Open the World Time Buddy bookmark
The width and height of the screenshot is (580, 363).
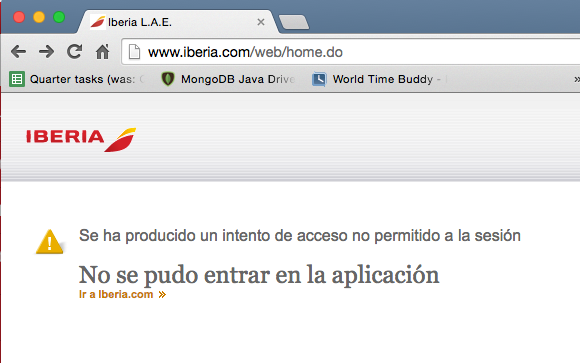click(x=380, y=79)
